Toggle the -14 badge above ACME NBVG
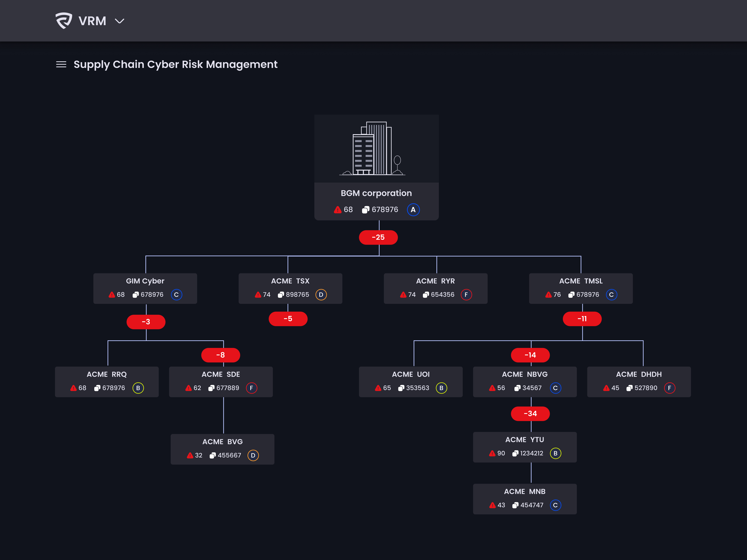Screen dimensions: 747x560 point(530,355)
